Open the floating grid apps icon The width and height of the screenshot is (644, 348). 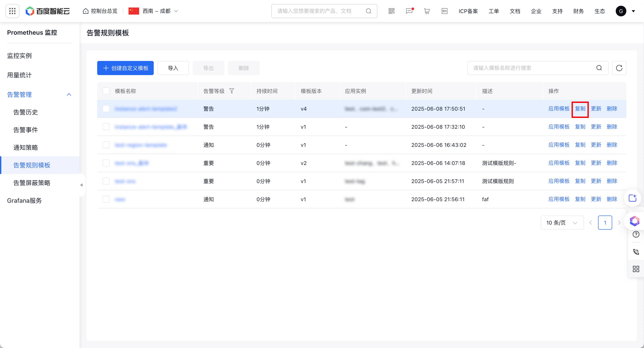pyautogui.click(x=636, y=269)
